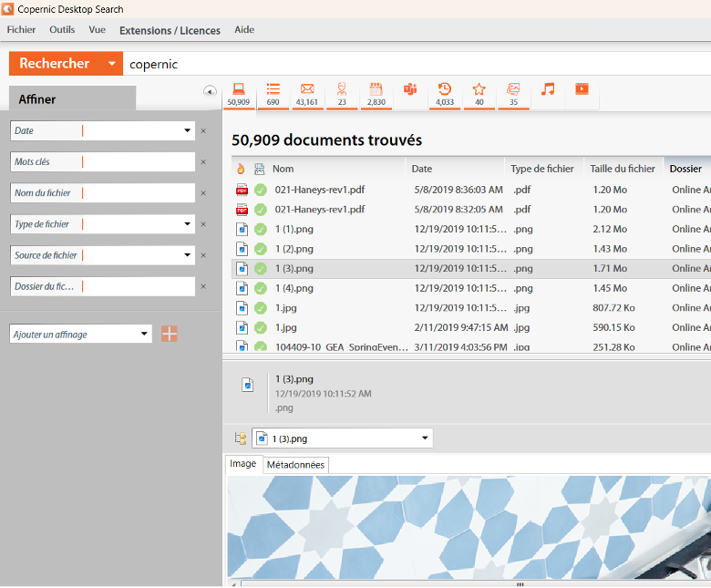Viewport: 711px width, 588px height.
Task: Select the 104409-10_GEA_SpringEven… row
Action: coord(471,346)
